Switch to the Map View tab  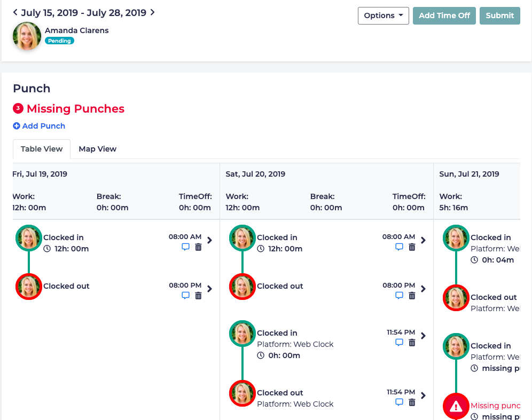(97, 149)
